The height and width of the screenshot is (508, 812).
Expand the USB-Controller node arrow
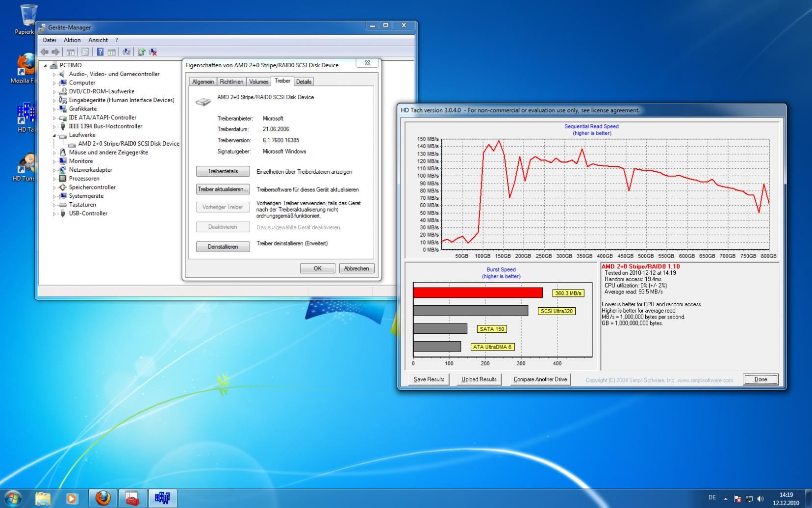[54, 214]
